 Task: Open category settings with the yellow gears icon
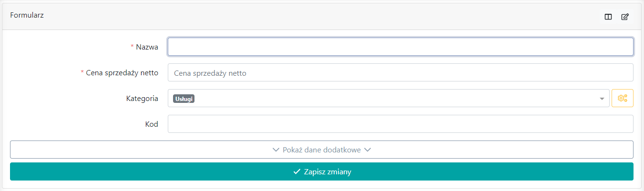tap(623, 98)
